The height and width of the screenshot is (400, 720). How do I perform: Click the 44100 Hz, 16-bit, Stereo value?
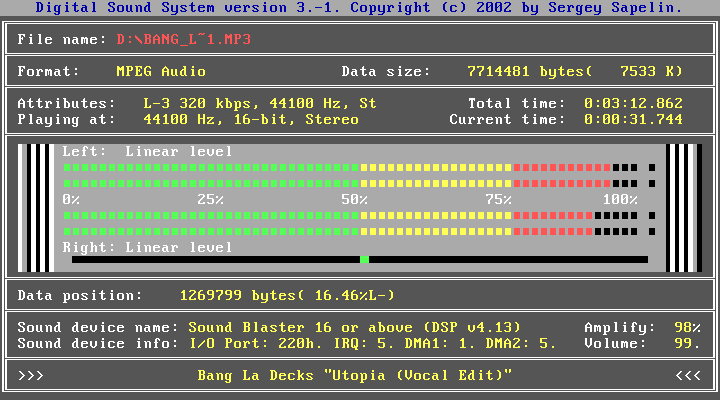[x=251, y=119]
